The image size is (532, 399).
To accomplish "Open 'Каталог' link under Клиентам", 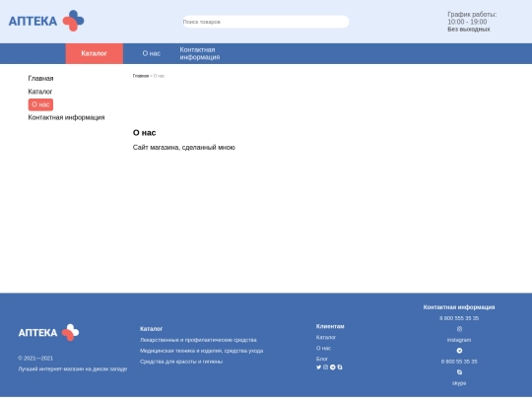I will 326,338.
